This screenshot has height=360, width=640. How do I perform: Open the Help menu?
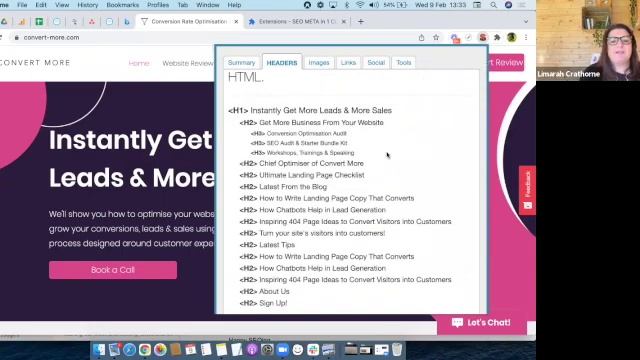[x=234, y=5]
